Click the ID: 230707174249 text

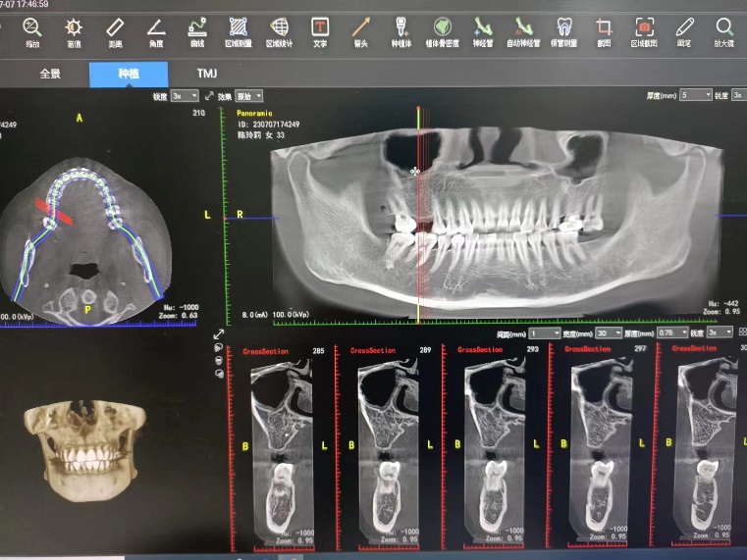pos(269,125)
